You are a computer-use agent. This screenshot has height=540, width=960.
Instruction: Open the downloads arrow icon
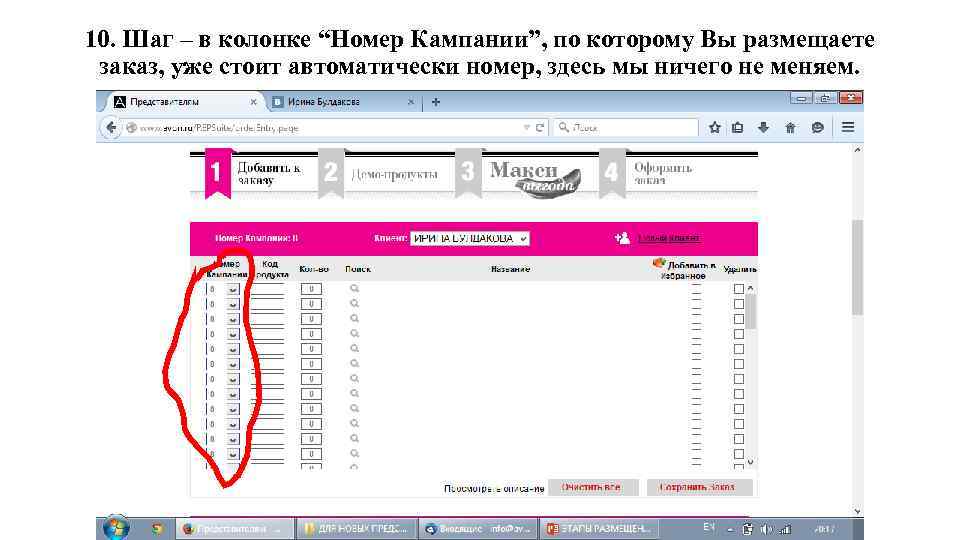[x=763, y=127]
